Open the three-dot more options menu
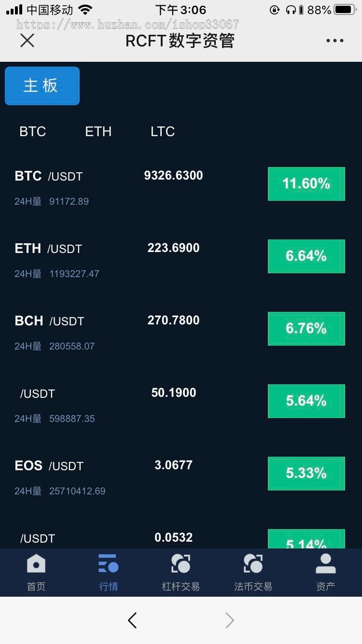This screenshot has width=362, height=644. pos(334,41)
